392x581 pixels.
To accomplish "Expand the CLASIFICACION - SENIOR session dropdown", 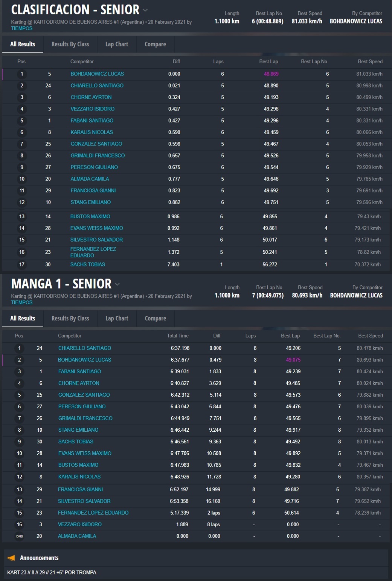I will [x=145, y=10].
